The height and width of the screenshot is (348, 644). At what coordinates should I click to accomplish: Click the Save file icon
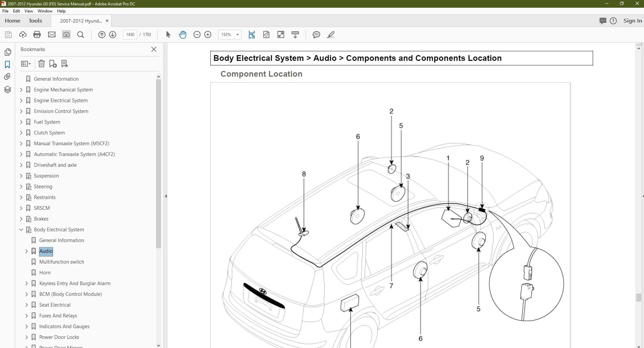pyautogui.click(x=8, y=35)
